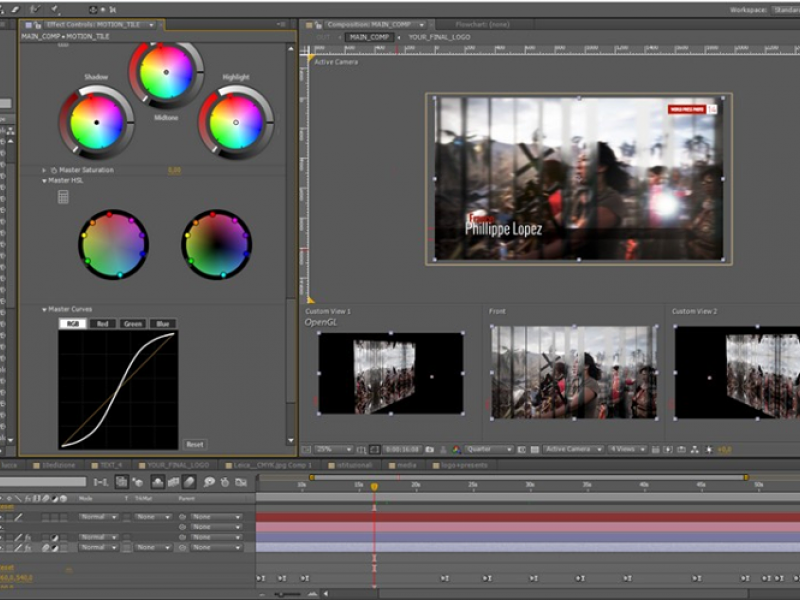Click the Shadow color wheel center point
This screenshot has height=600, width=800.
(x=96, y=122)
